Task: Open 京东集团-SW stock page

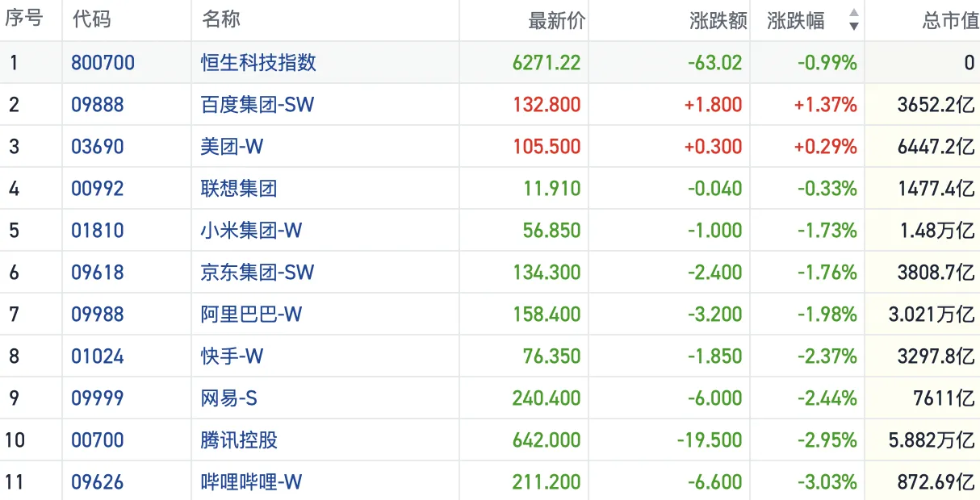Action: coord(258,273)
